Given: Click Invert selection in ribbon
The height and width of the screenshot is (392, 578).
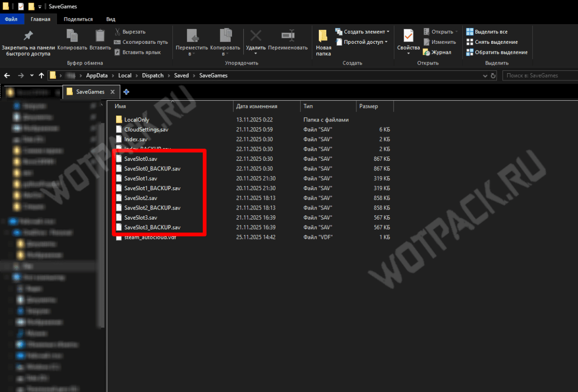Looking at the screenshot, I should click(497, 52).
